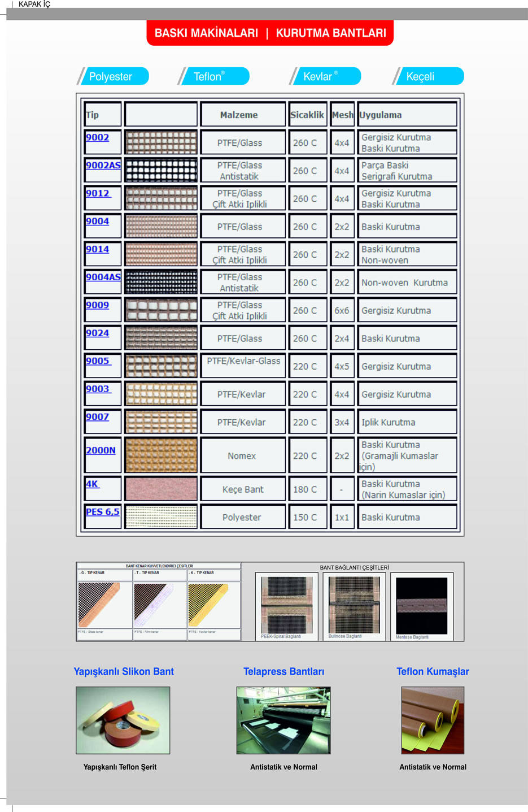The image size is (528, 812).
Task: Click the Malzeme column header
Action: [243, 115]
